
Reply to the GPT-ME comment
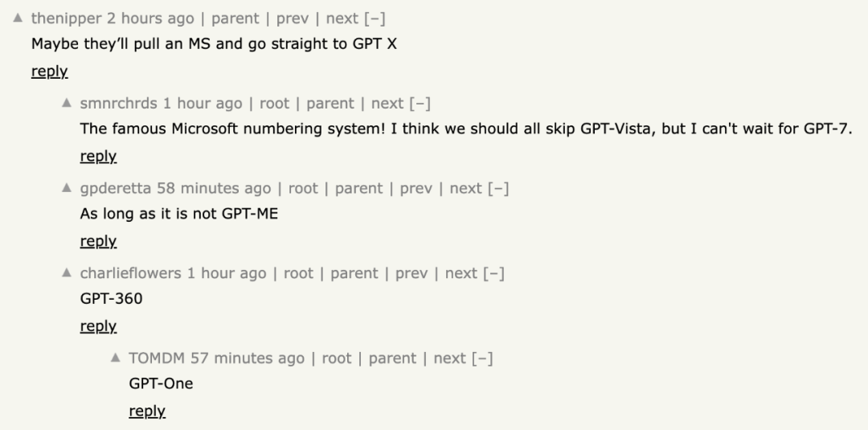98,241
